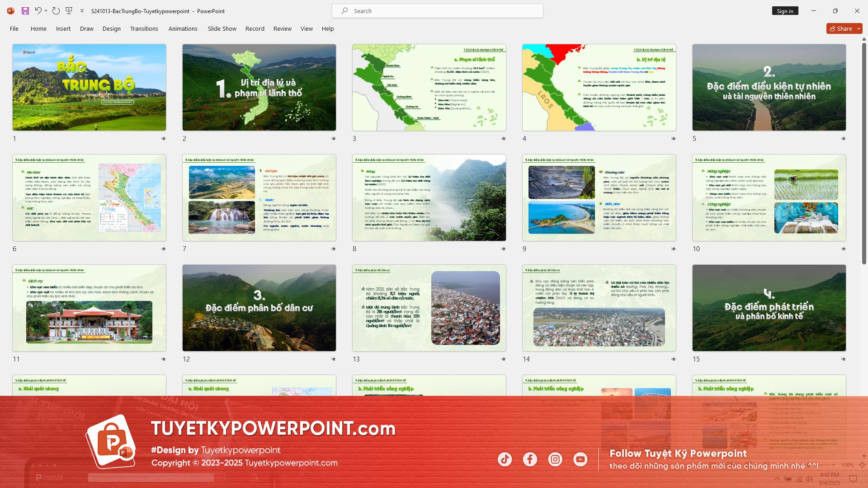Viewport: 868px width, 488px height.
Task: Click the search magnifier icon
Action: click(x=344, y=11)
